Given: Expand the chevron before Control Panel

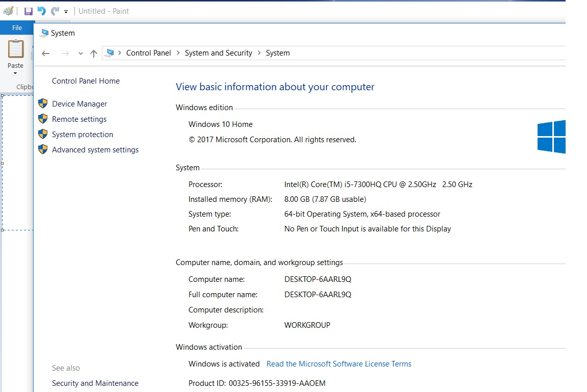Looking at the screenshot, I should click(119, 53).
